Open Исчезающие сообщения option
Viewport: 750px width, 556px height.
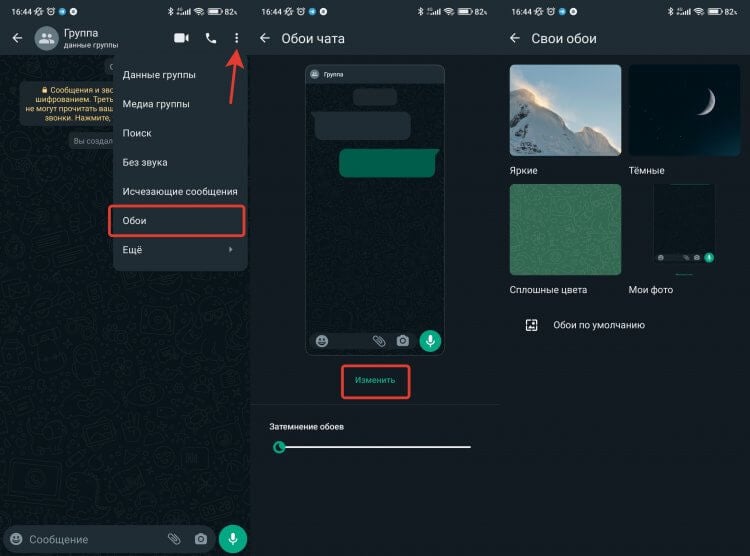coord(179,191)
